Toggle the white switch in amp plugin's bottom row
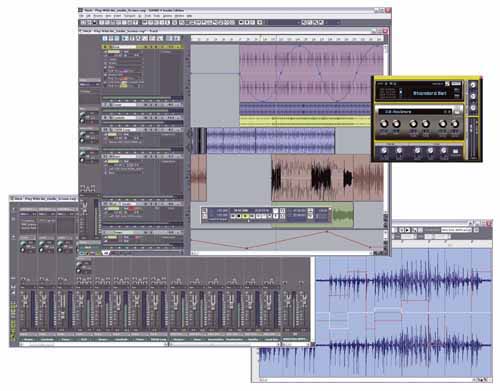 (x=455, y=152)
